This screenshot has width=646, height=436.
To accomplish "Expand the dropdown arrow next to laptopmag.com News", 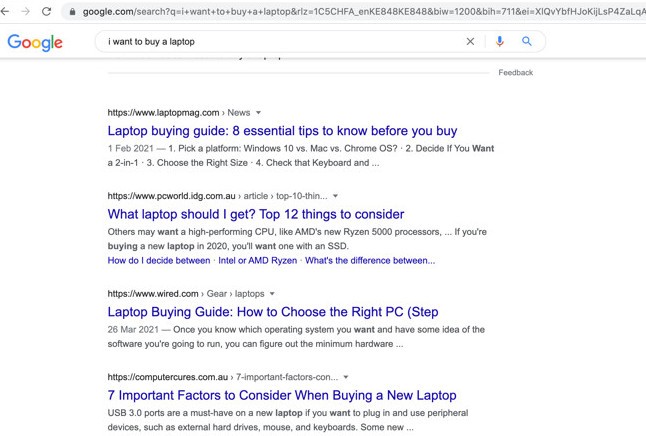I will [258, 113].
